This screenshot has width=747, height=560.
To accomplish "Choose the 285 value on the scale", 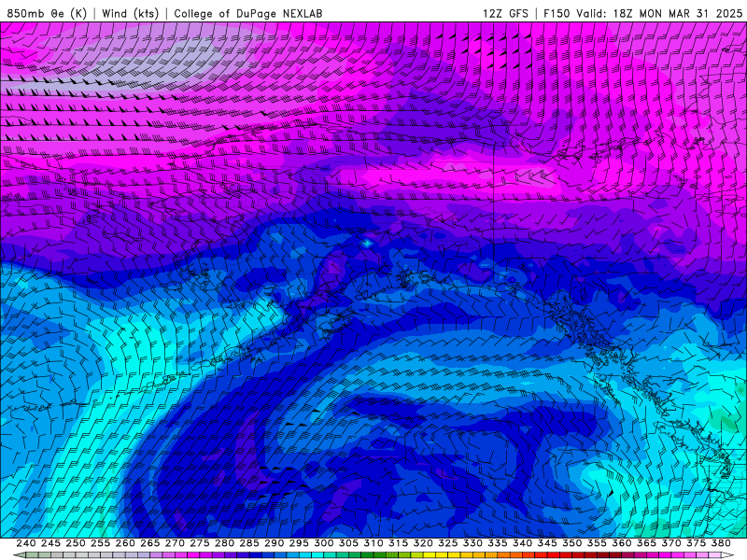I will pos(249,543).
